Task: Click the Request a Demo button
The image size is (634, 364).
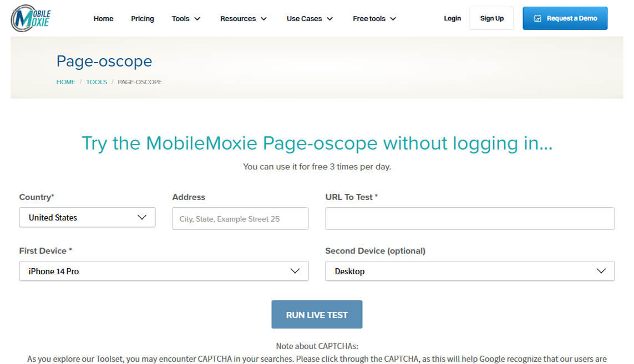Action: pyautogui.click(x=565, y=18)
